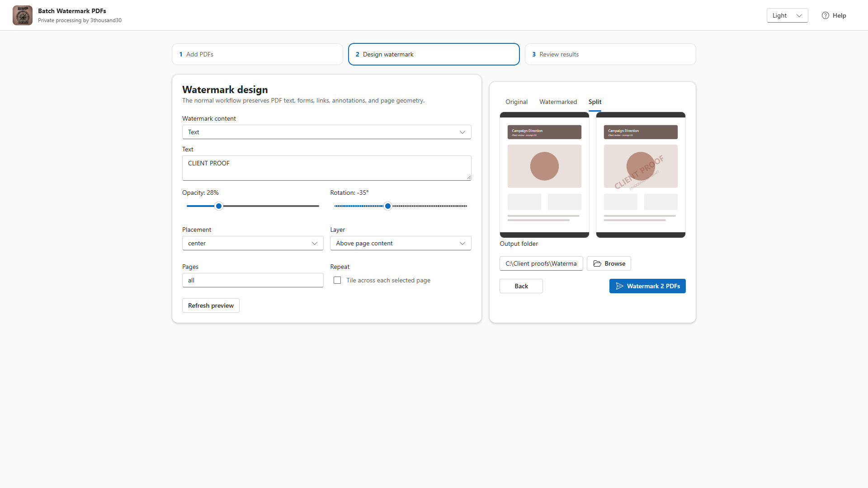Viewport: 868px width, 488px height.
Task: Click the watermark Text input box
Action: tap(326, 168)
